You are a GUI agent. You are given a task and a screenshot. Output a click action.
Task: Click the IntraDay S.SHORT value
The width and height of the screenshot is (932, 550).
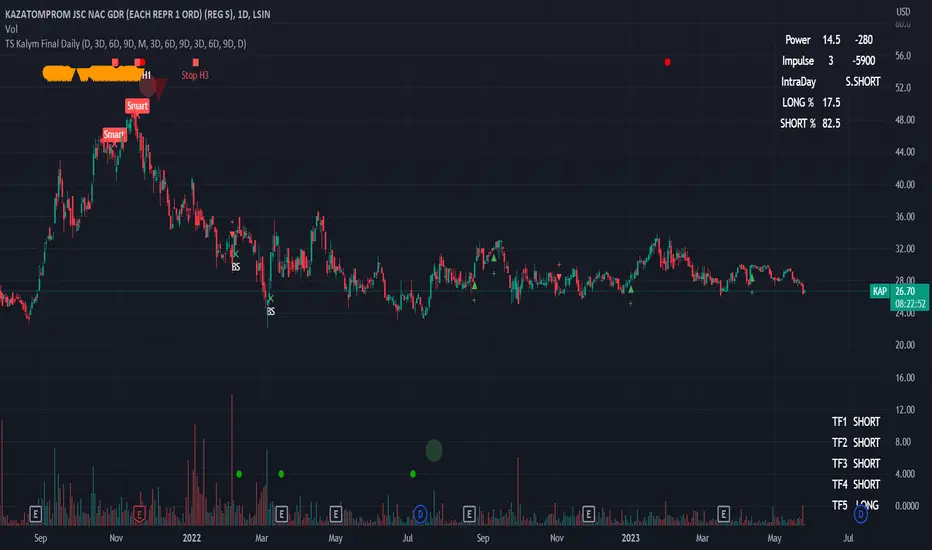click(862, 81)
